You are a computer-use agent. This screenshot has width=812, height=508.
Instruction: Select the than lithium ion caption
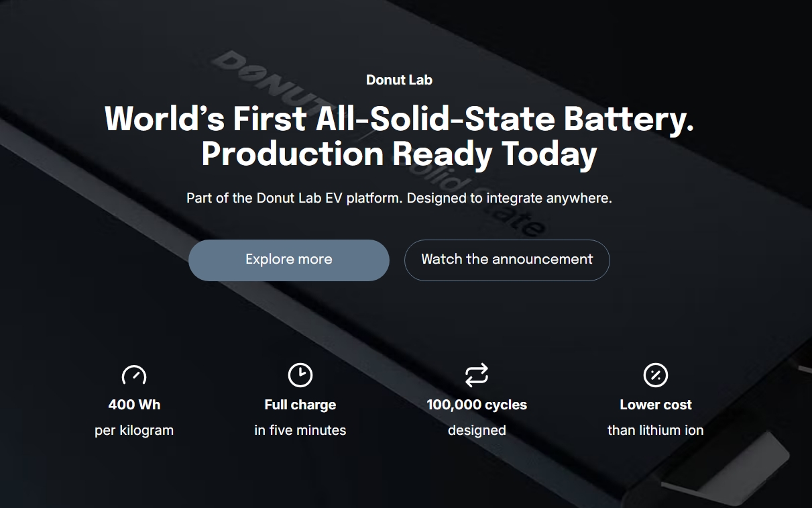click(656, 430)
